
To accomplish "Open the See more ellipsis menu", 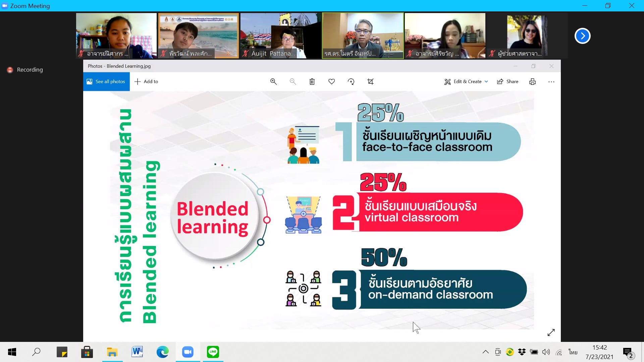I will pyautogui.click(x=551, y=81).
